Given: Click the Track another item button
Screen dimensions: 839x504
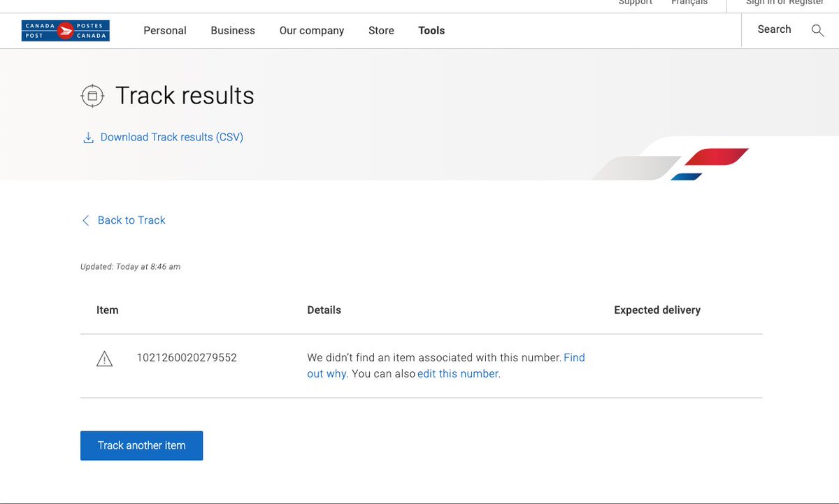Looking at the screenshot, I should coord(141,445).
